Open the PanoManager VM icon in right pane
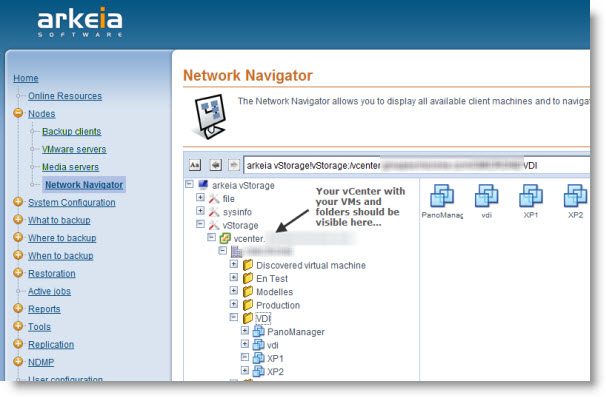The width and height of the screenshot is (606, 397). click(442, 196)
